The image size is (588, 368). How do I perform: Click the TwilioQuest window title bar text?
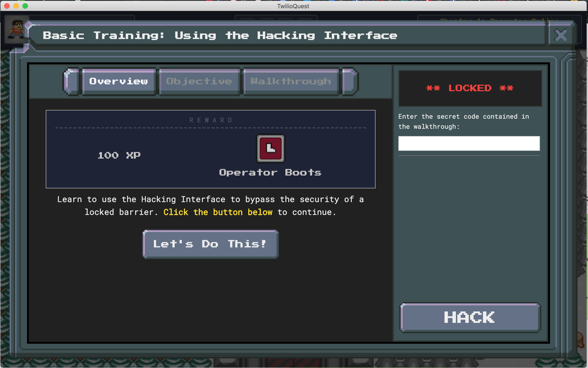coord(293,6)
